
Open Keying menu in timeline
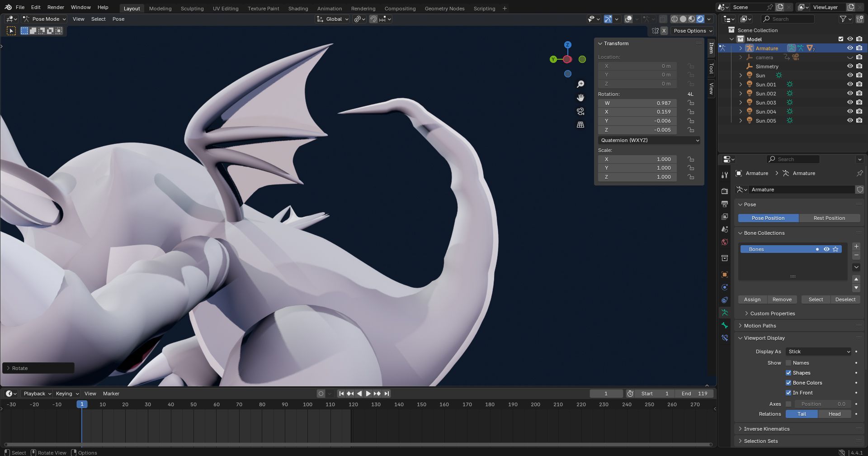pyautogui.click(x=67, y=394)
